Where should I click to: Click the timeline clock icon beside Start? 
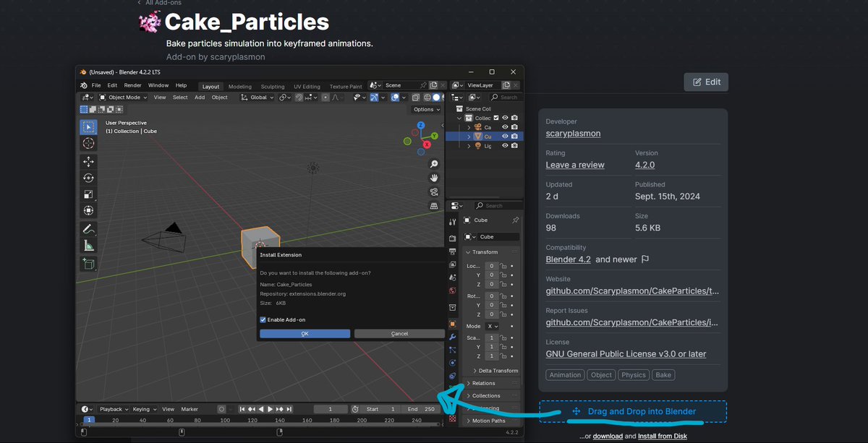click(x=355, y=409)
